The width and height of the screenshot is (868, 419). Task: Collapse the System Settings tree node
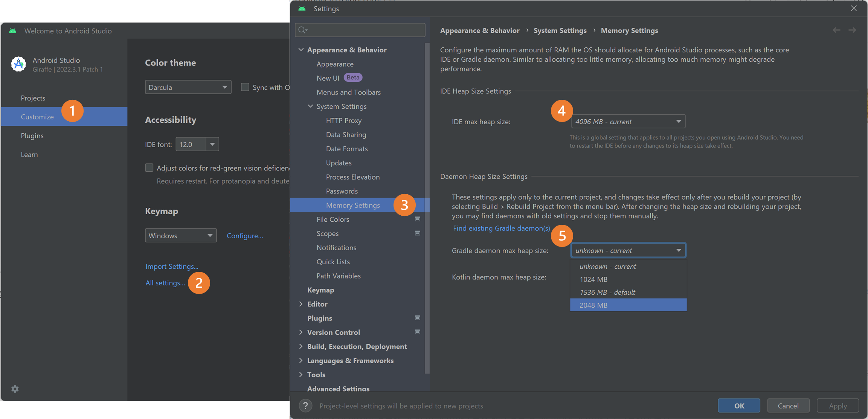310,107
